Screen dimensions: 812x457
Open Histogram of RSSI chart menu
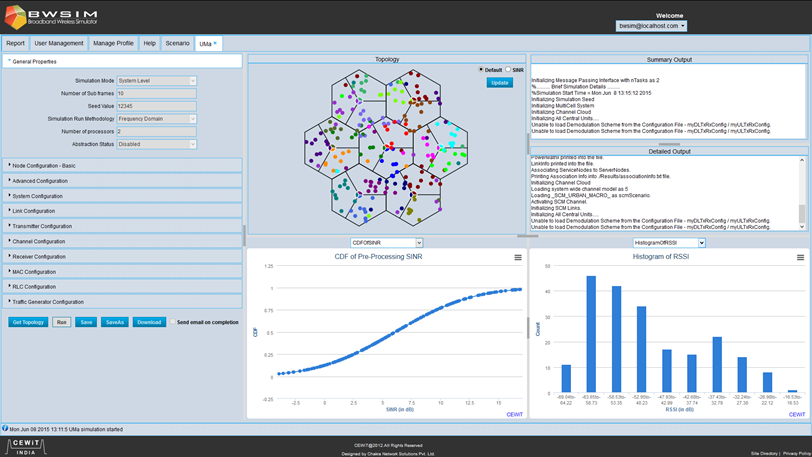800,258
